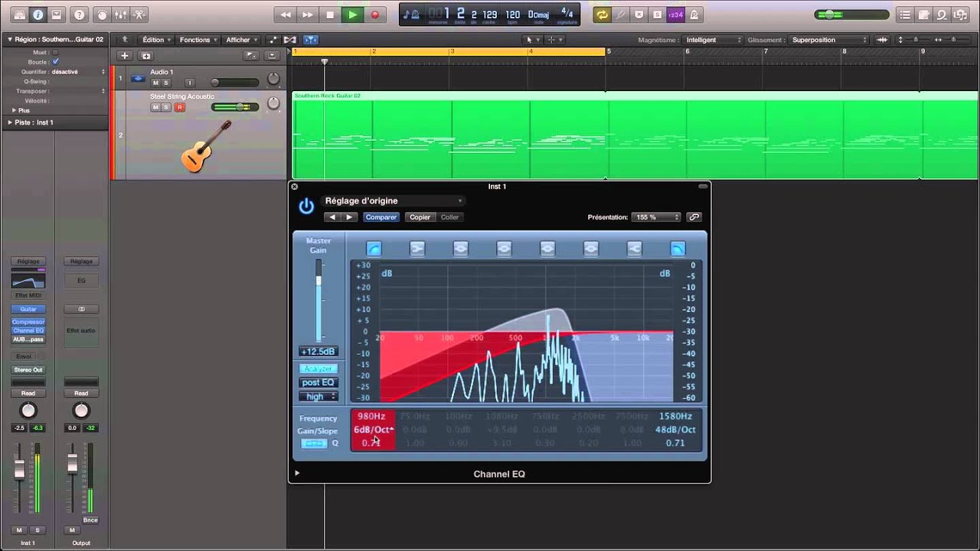Toggle the Analyzer button
Viewport: 980px width, 551px height.
(x=318, y=369)
